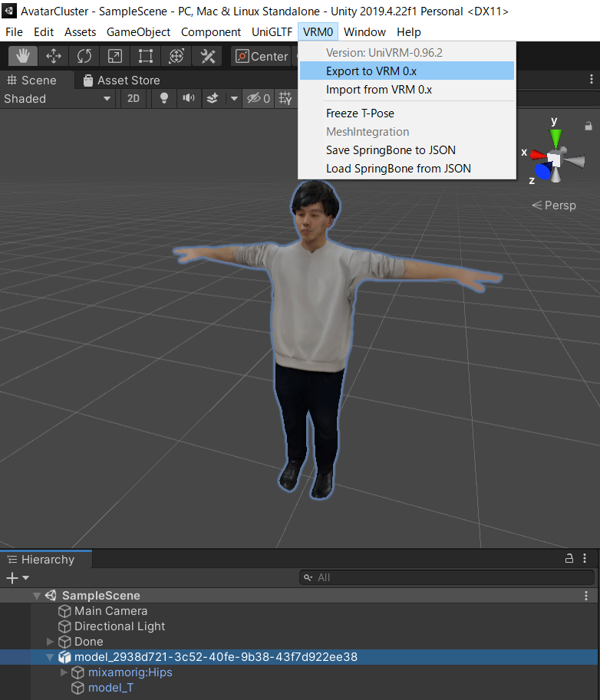The image size is (600, 700).
Task: Open the custom editor tools icon
Action: (207, 56)
